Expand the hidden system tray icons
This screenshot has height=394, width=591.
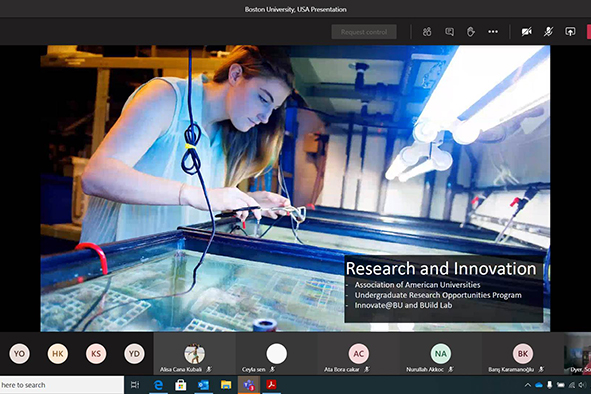(x=528, y=385)
